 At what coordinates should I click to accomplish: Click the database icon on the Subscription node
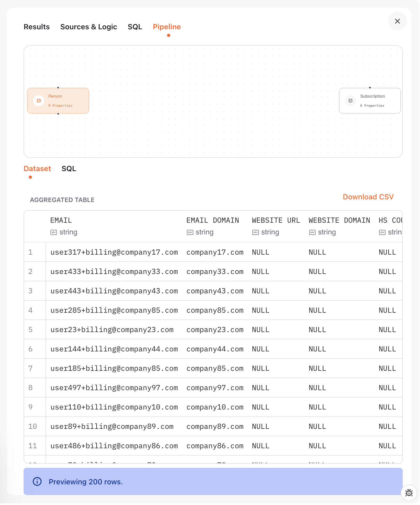coord(350,100)
